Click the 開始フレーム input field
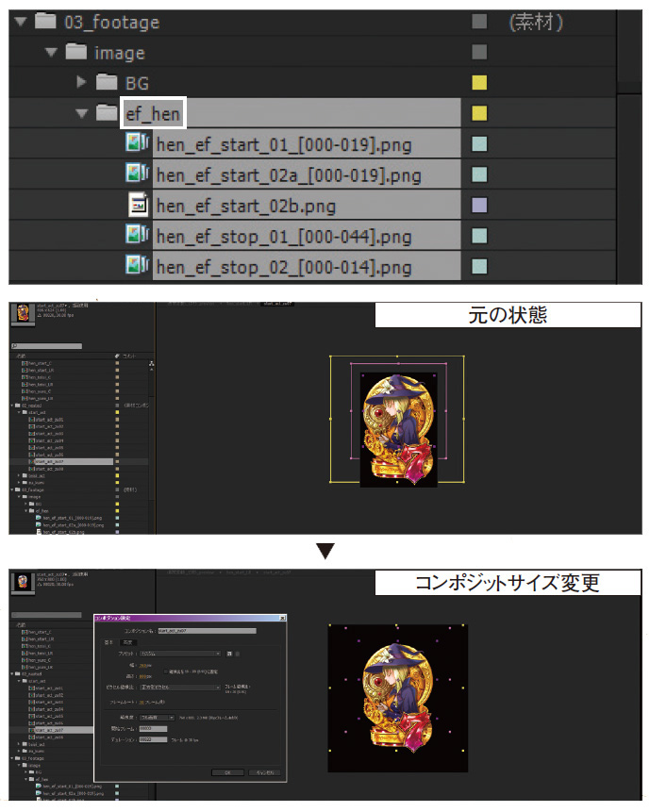Screen dimensions: 650x812 tap(153, 729)
